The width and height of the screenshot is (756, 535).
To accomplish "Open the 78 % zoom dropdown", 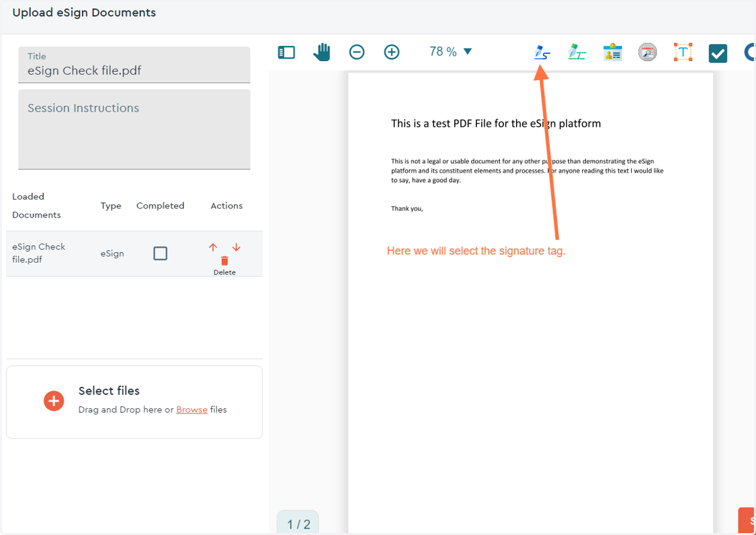I will (x=450, y=52).
